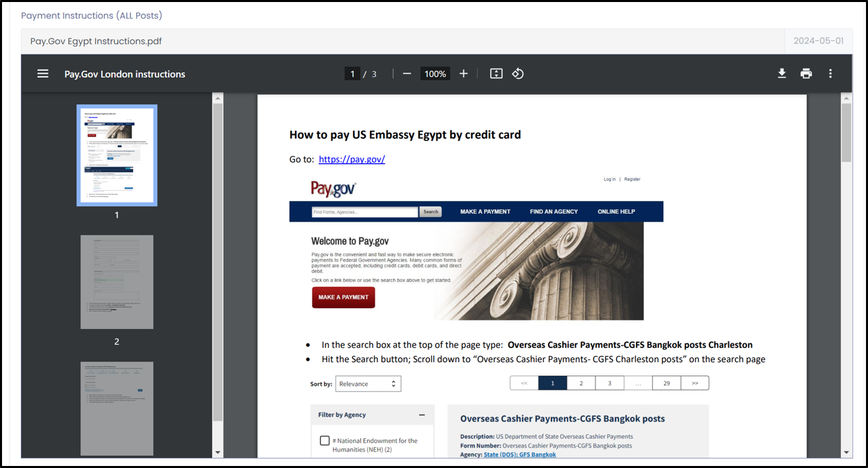Open the https://pay.gov/ link
The height and width of the screenshot is (468, 868).
(x=352, y=159)
